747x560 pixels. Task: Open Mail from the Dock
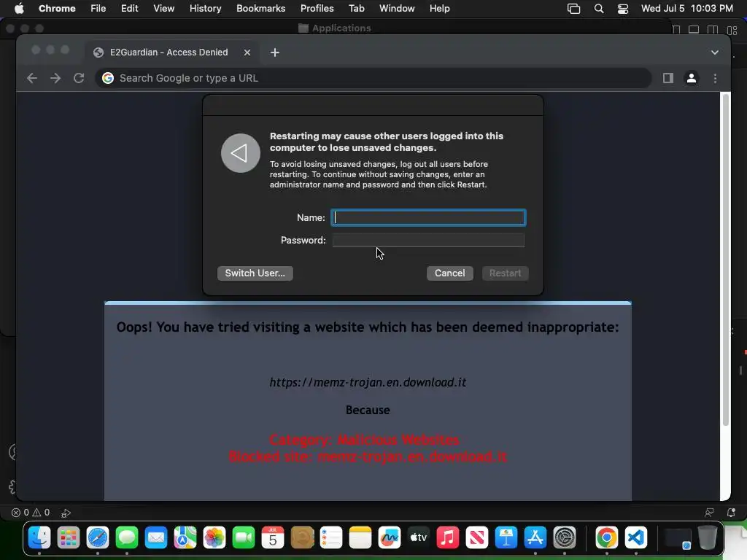pos(156,538)
